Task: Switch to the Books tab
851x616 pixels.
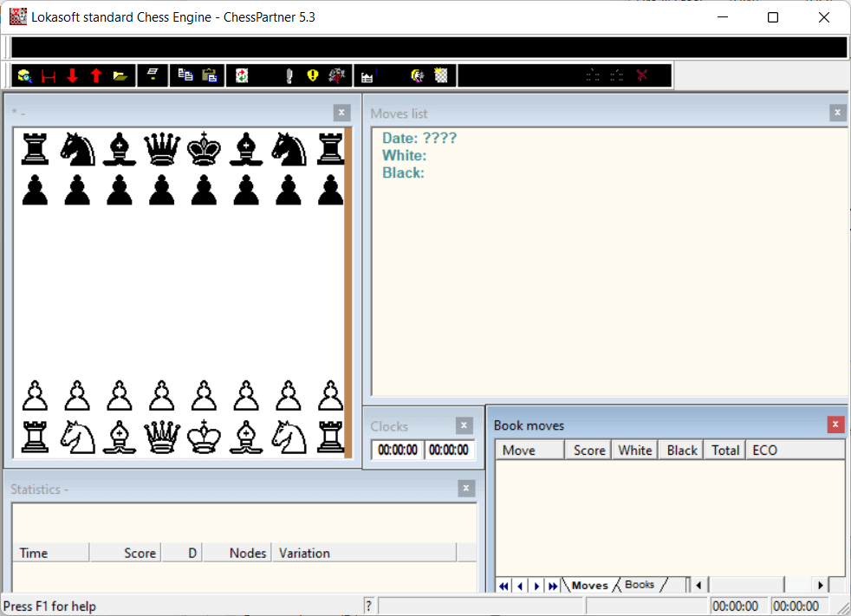Action: tap(640, 585)
